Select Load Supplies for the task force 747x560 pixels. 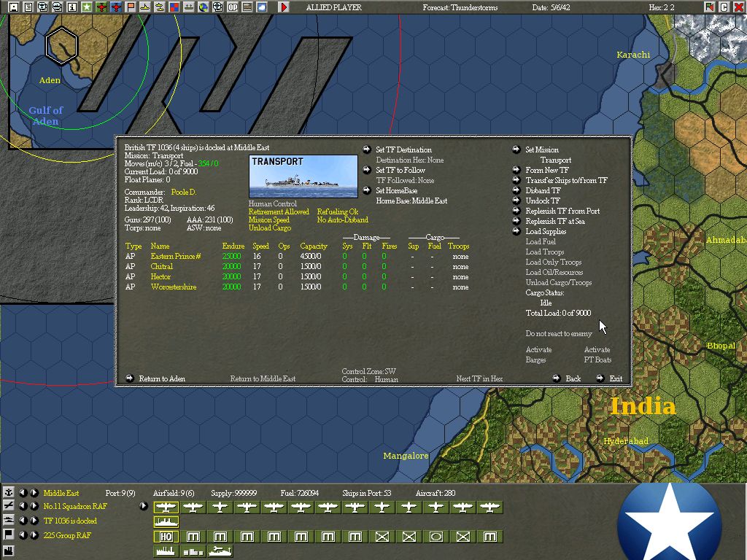click(546, 231)
